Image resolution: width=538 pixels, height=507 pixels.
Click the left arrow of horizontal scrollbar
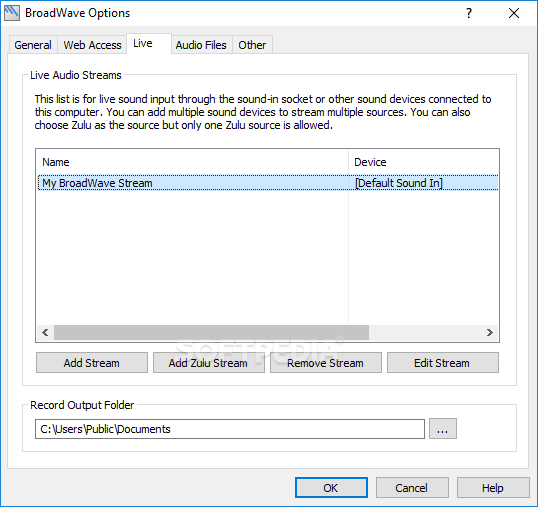pos(45,332)
